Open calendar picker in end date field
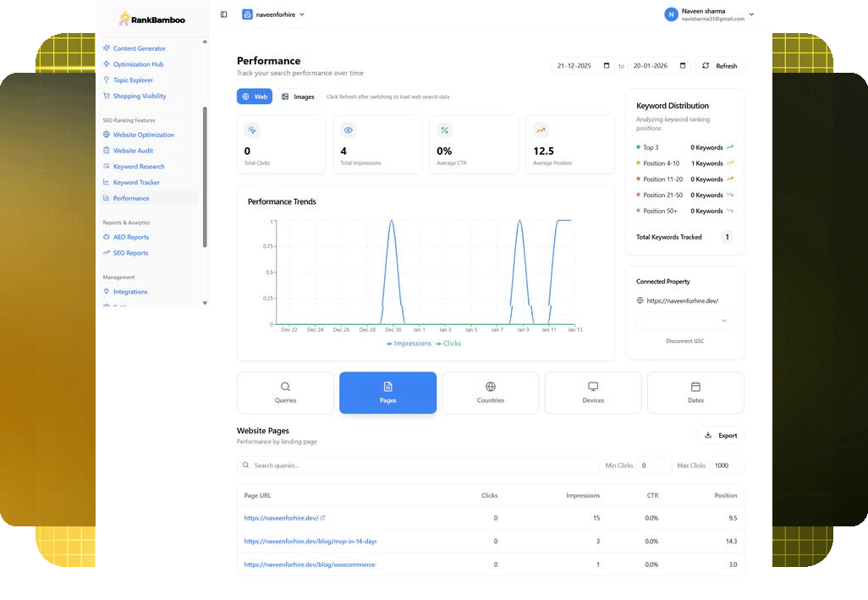Screen dimensions: 868x600 (x=682, y=66)
